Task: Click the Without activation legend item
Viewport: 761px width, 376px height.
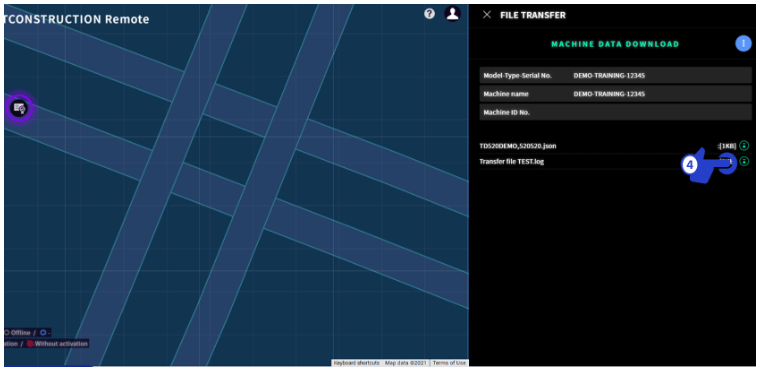Action: coord(57,343)
